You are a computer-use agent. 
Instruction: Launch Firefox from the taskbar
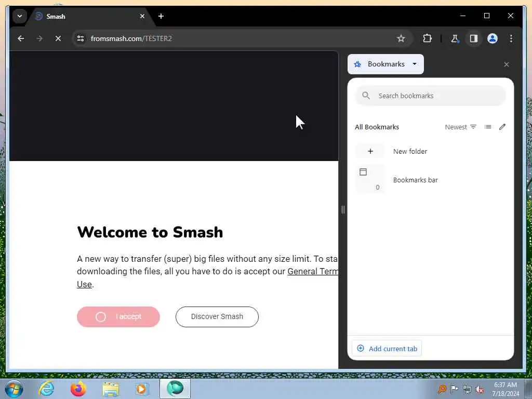78,389
